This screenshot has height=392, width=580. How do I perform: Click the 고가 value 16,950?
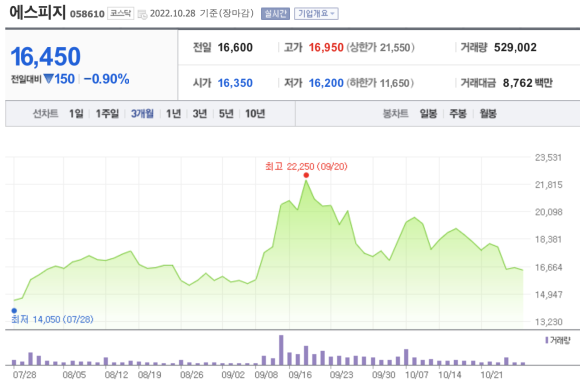tap(326, 47)
